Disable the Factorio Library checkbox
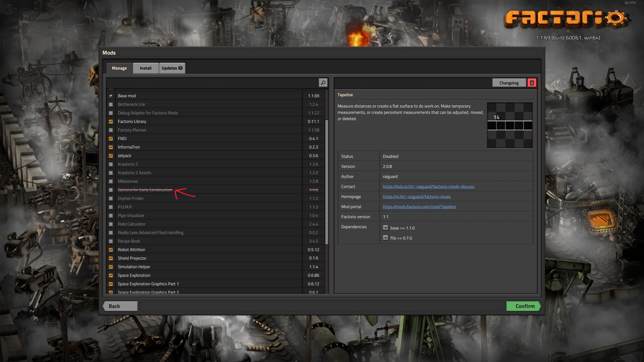 111,121
